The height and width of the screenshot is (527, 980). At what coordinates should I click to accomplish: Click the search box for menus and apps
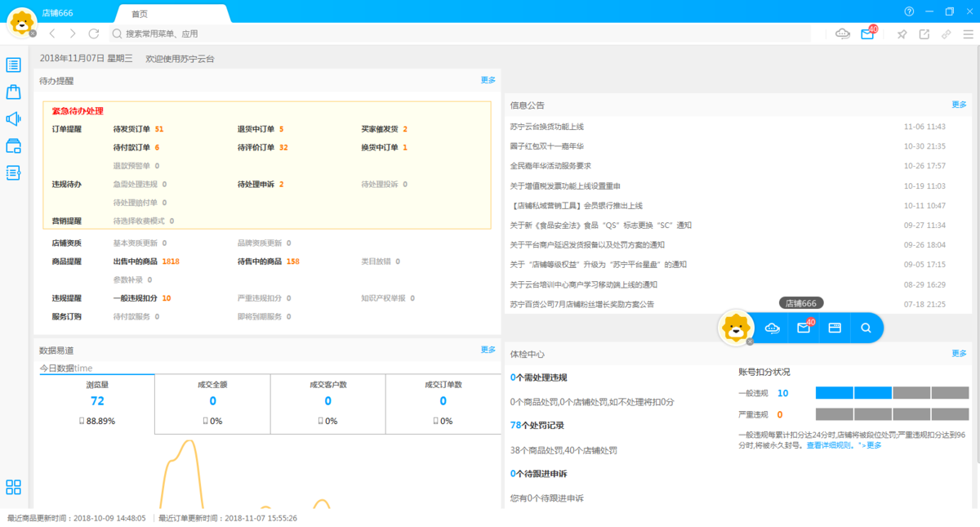point(457,33)
